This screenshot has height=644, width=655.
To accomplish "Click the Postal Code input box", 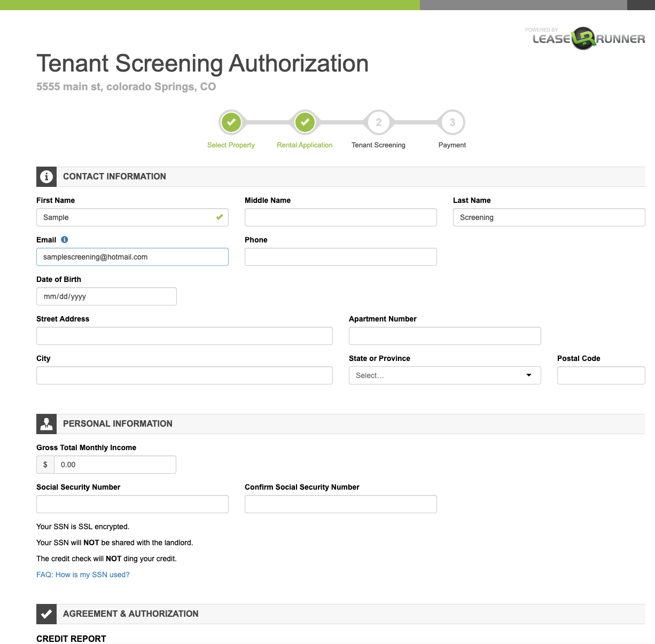I will [601, 375].
